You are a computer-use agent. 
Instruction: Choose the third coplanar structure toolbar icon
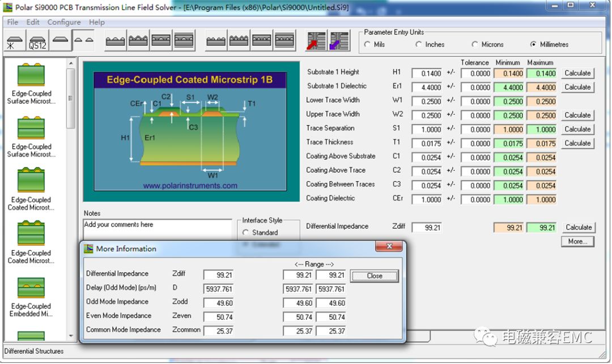point(161,41)
